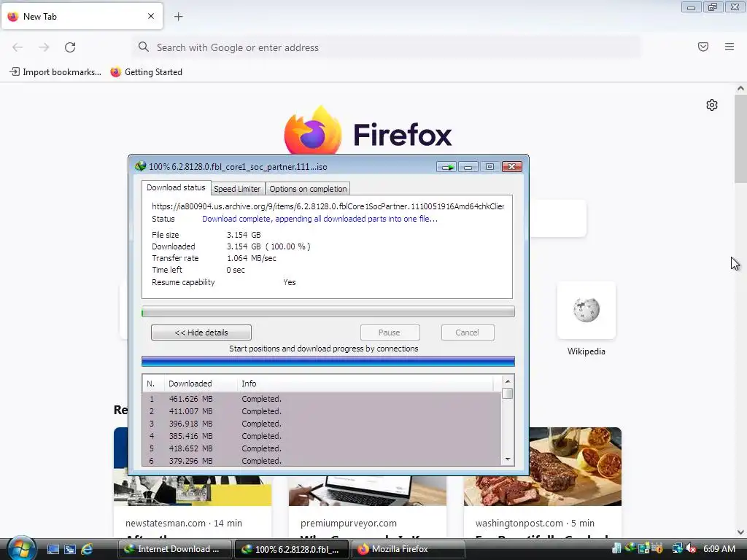
Task: Reload the page in Firefox
Action: click(70, 47)
